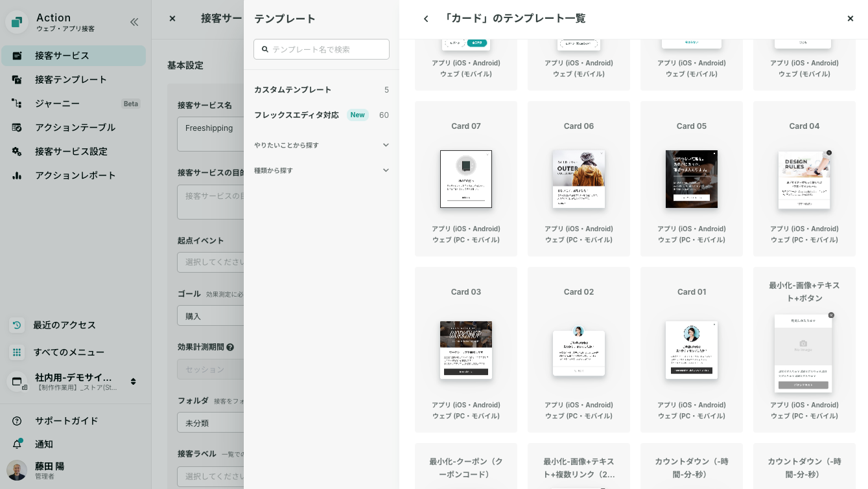Select the Card 07 template thumbnail
The image size is (868, 489).
pos(466,179)
